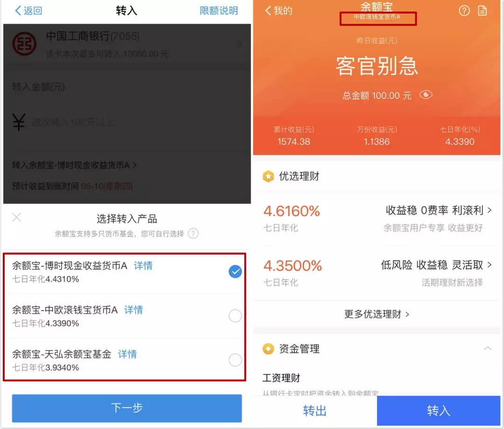This screenshot has height=429, width=504.
Task: Tap the 资金管理 coin icon
Action: pyautogui.click(x=268, y=349)
